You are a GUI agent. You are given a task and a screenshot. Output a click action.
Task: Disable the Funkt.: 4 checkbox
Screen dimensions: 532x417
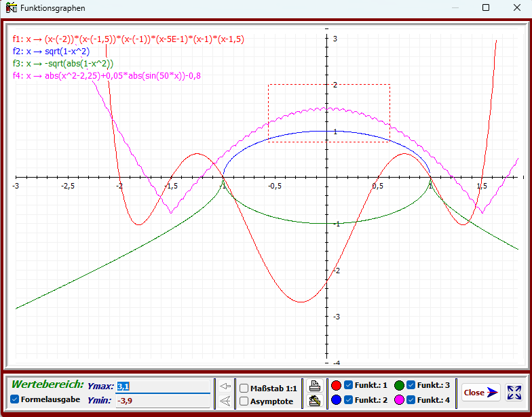pyautogui.click(x=411, y=400)
